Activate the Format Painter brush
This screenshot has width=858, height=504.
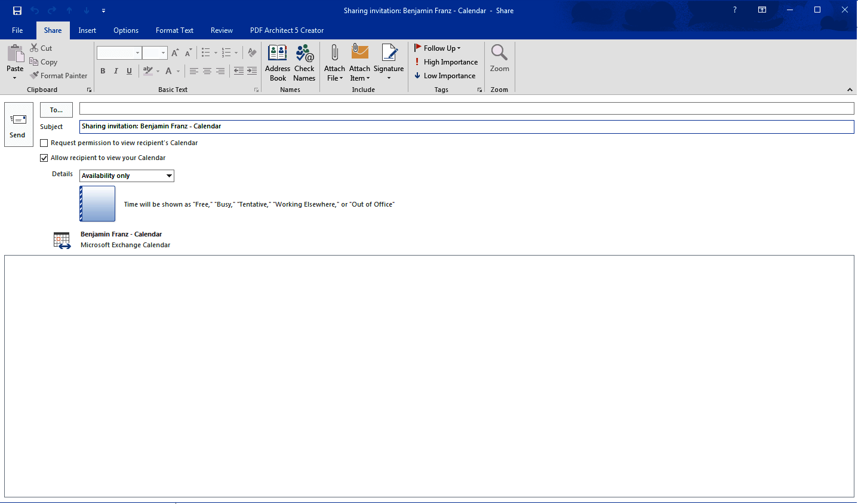point(59,76)
